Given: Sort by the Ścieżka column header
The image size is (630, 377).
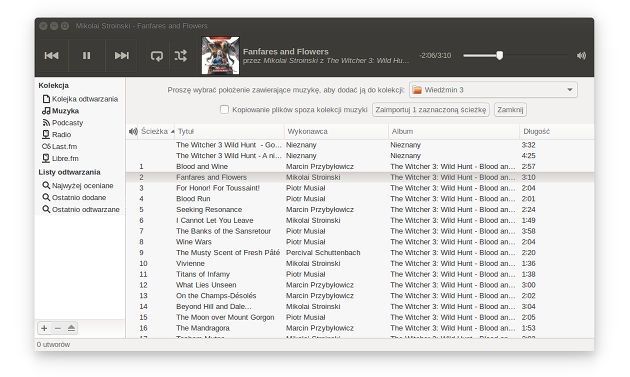Looking at the screenshot, I should pos(157,131).
